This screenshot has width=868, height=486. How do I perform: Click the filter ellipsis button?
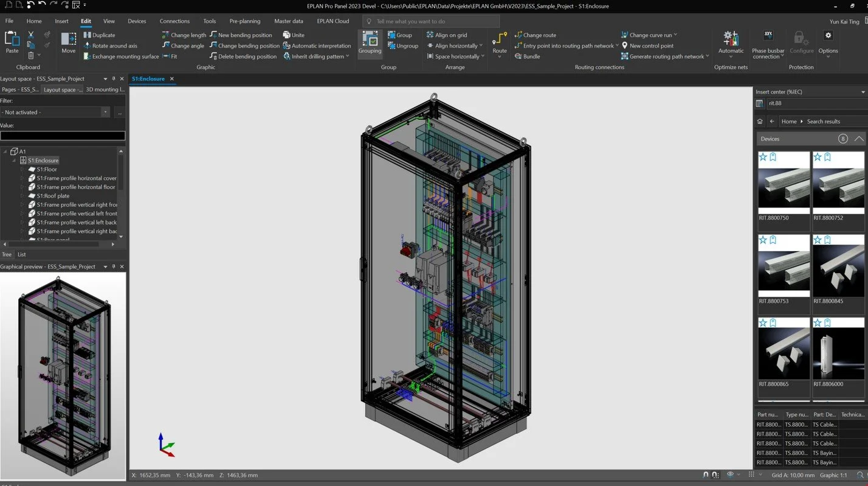tap(120, 113)
